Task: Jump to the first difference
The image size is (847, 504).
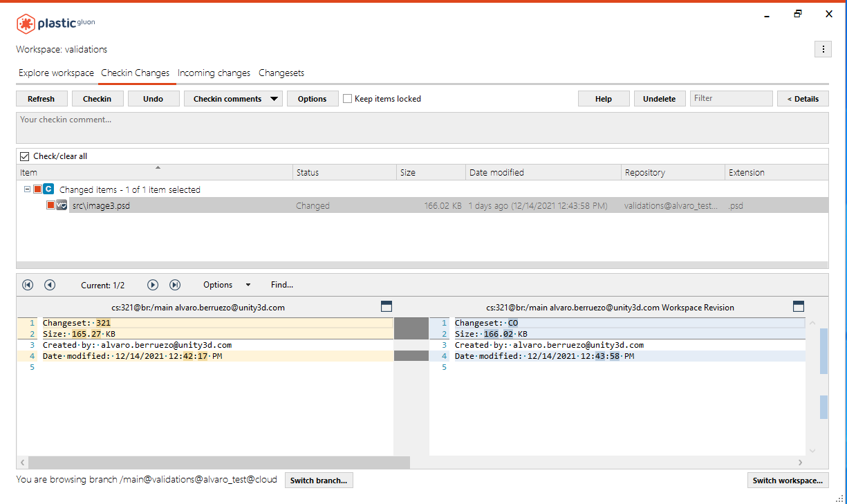Action: (x=28, y=284)
